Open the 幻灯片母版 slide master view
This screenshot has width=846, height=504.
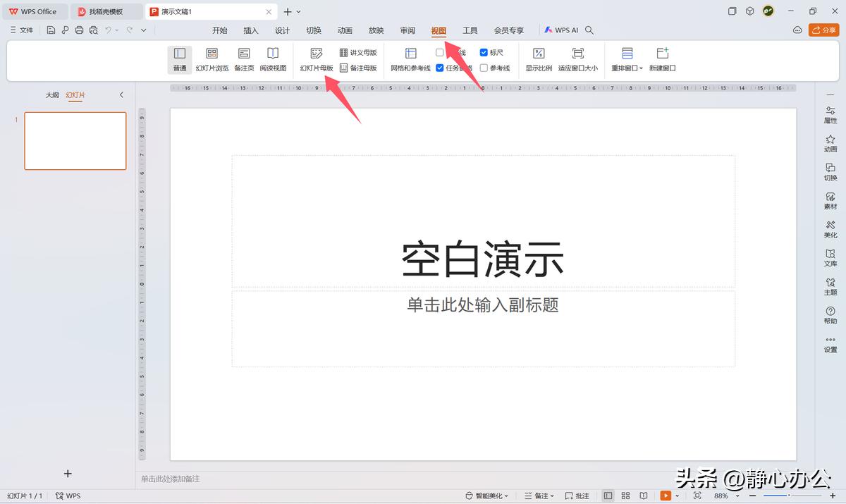tap(316, 59)
